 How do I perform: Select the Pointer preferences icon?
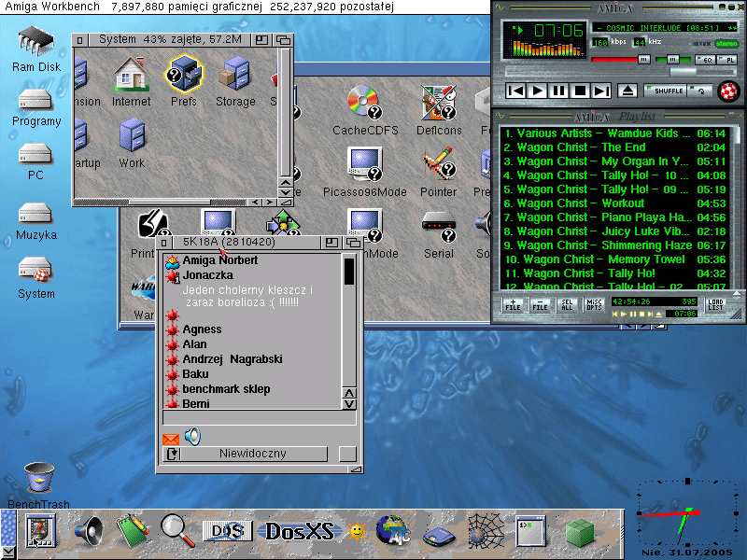click(x=438, y=164)
